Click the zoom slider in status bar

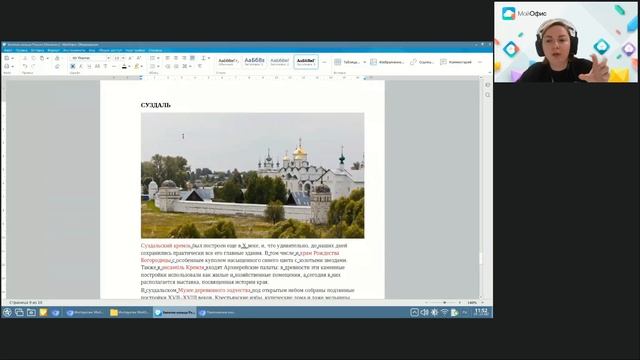tap(445, 303)
